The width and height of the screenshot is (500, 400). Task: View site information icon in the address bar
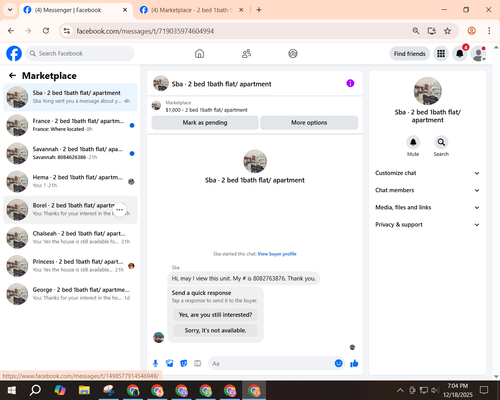[67, 31]
